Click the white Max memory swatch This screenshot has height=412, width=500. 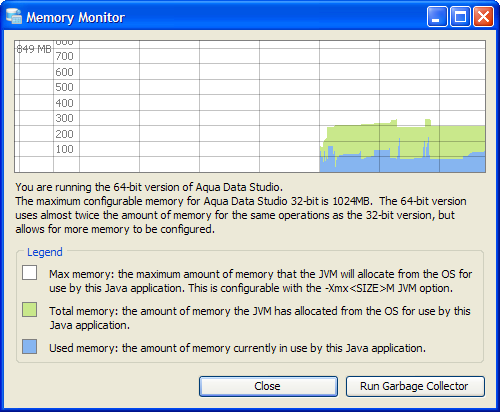30,273
